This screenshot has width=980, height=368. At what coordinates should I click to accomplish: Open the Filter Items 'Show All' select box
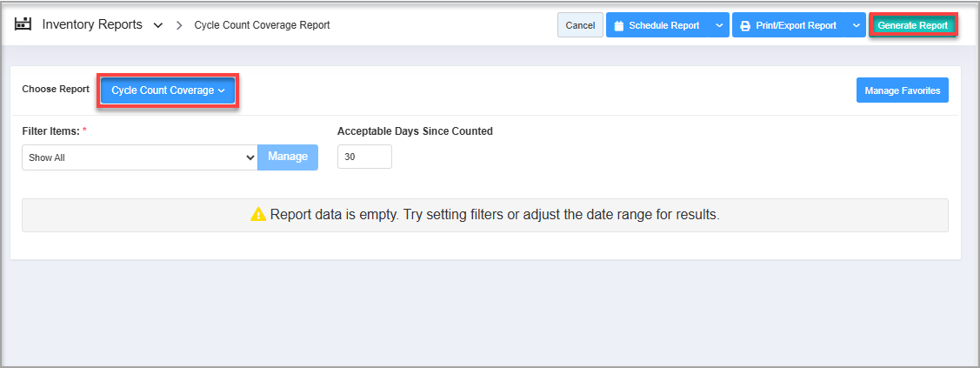139,157
